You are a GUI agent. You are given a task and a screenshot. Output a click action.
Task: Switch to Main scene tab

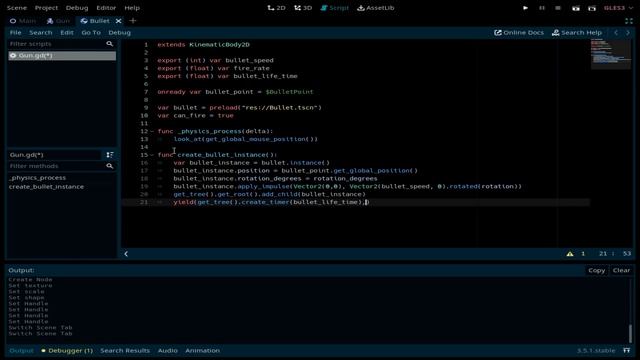(23, 21)
